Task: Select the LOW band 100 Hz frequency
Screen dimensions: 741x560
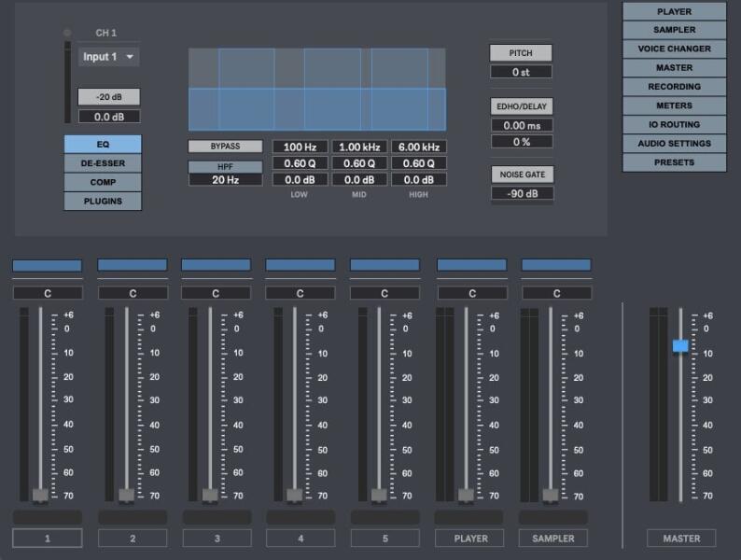Action: 300,147
